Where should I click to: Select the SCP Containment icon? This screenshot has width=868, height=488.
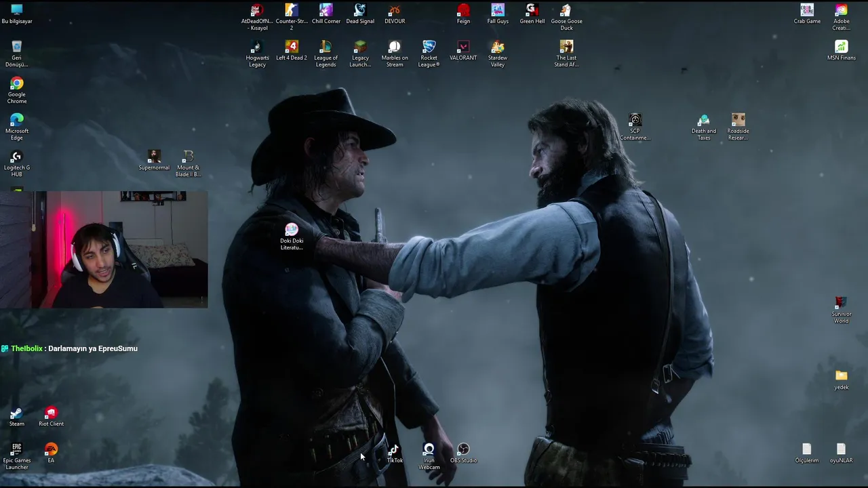pyautogui.click(x=635, y=127)
